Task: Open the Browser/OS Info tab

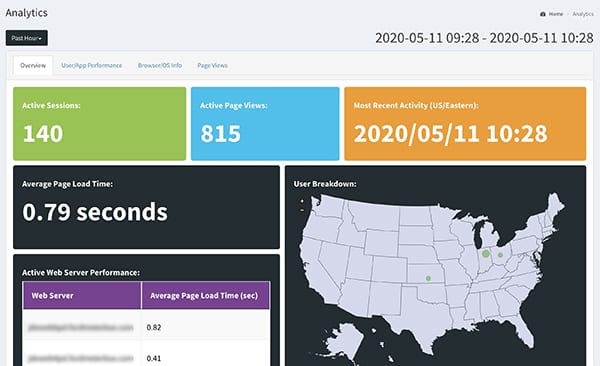Action: click(x=160, y=65)
